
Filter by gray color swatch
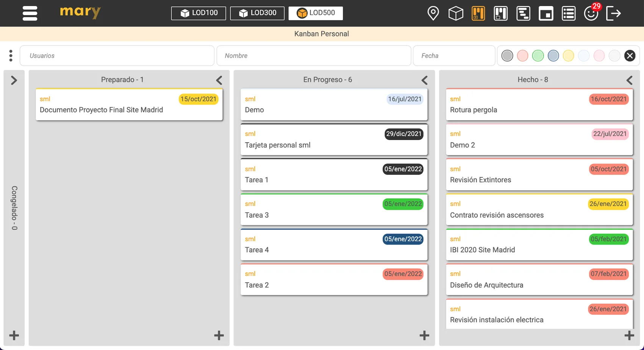click(x=507, y=56)
